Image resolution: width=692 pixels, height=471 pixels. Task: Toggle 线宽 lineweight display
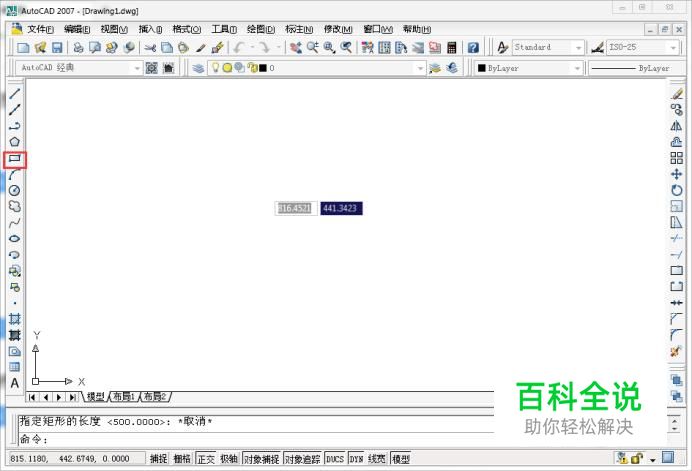point(377,459)
